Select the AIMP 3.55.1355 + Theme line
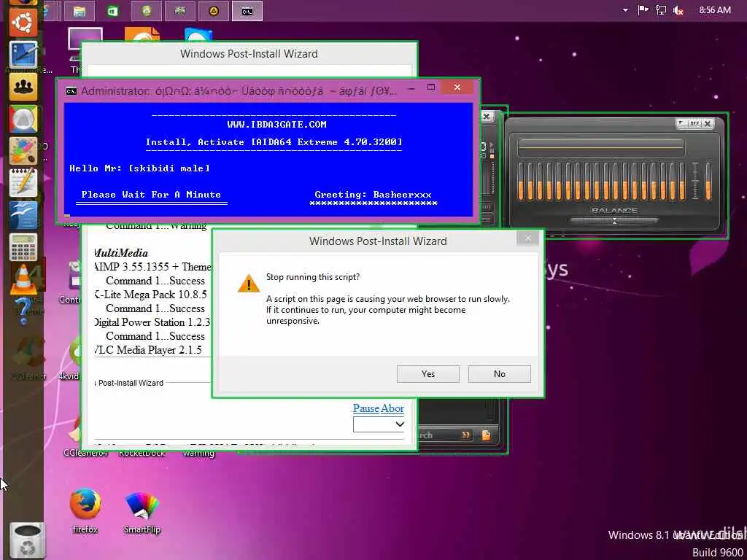 pyautogui.click(x=152, y=267)
